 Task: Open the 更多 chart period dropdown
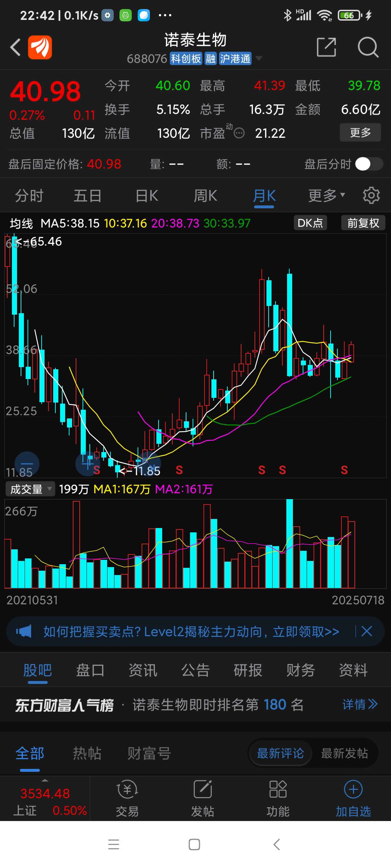327,196
